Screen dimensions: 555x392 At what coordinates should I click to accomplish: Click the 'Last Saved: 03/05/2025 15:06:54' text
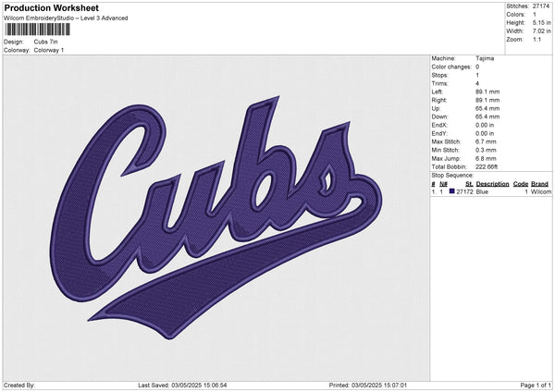click(x=182, y=385)
